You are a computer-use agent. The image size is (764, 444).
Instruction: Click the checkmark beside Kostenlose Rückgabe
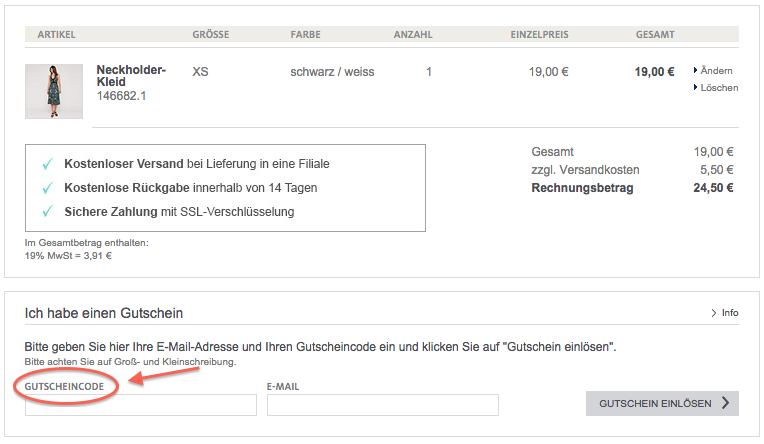pos(46,188)
